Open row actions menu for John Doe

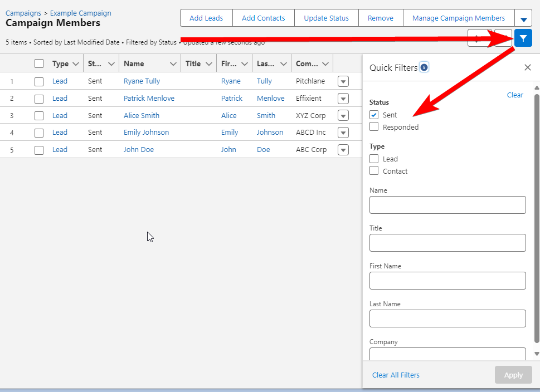click(343, 150)
